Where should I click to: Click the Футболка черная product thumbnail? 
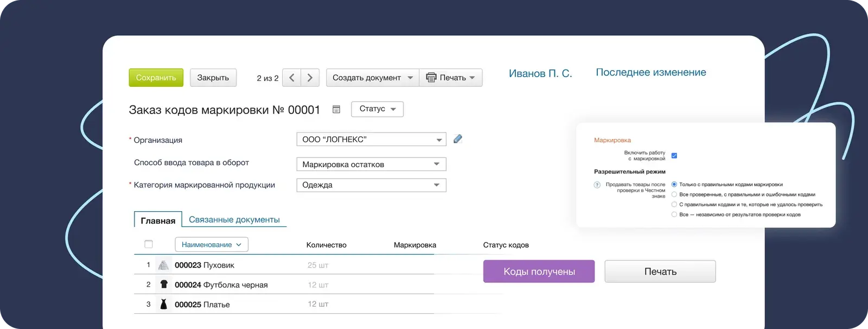[x=164, y=284]
